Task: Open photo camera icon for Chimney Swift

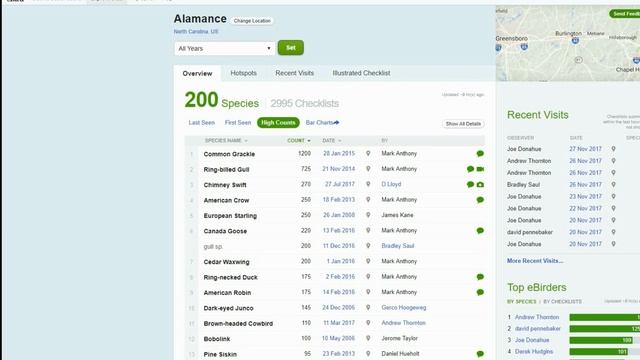Action: (x=480, y=184)
